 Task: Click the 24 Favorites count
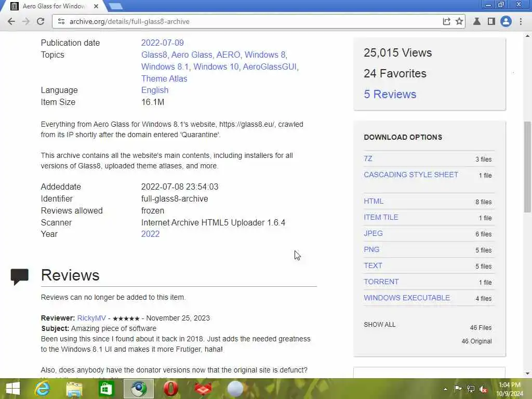[395, 73]
